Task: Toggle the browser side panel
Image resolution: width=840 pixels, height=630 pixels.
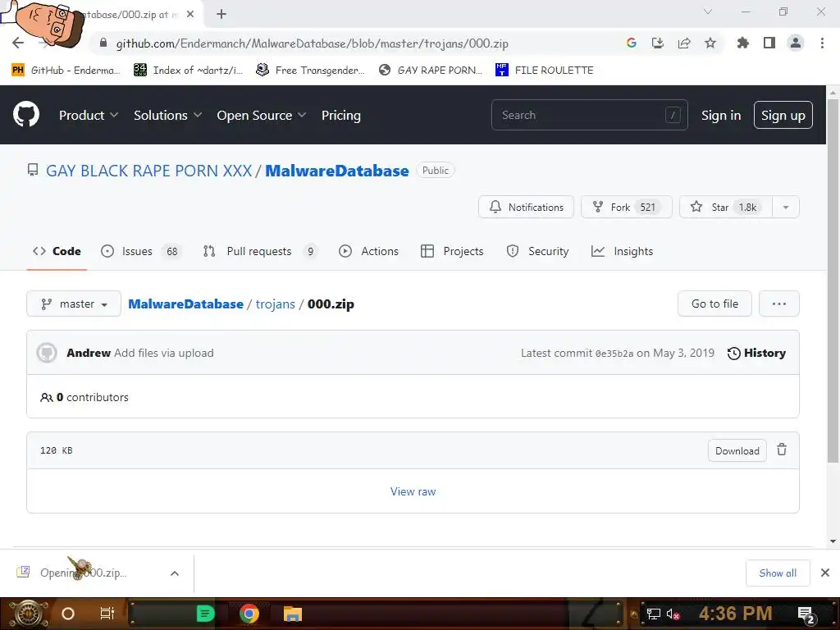Action: pos(769,43)
